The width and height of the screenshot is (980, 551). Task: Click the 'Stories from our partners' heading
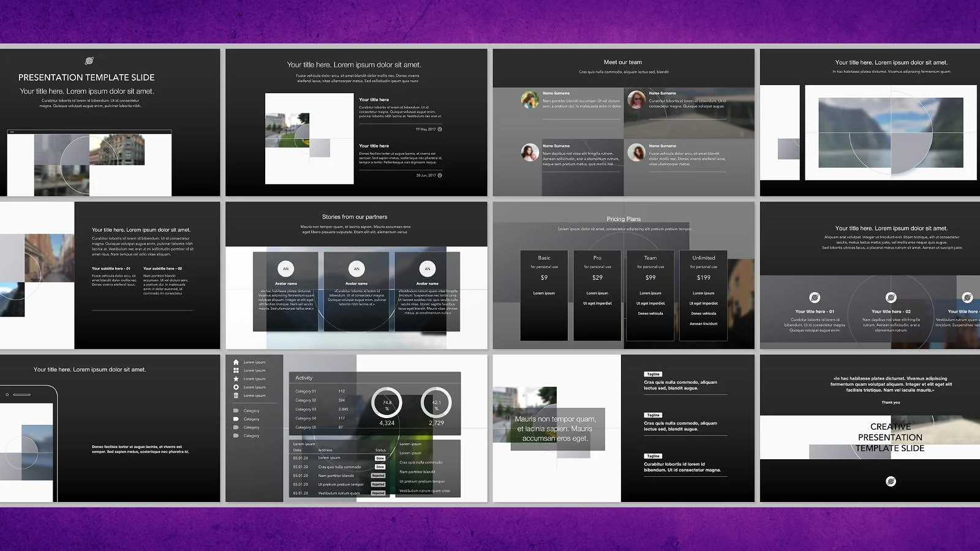(355, 217)
